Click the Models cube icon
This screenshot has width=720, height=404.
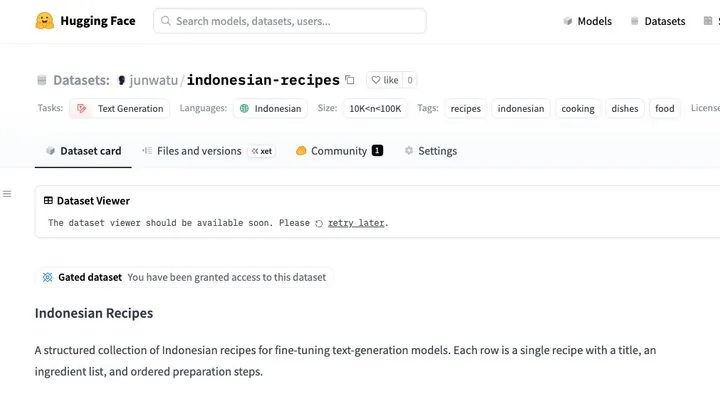(x=568, y=21)
